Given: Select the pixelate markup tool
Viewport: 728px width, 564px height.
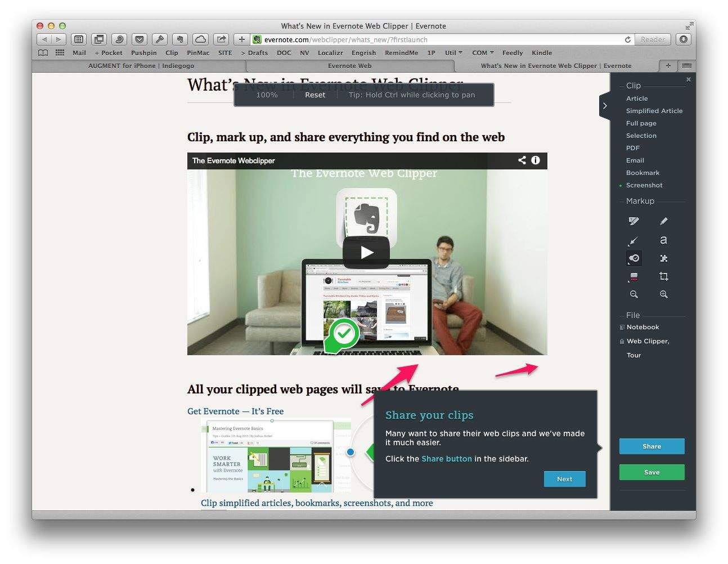Looking at the screenshot, I should coord(664,258).
